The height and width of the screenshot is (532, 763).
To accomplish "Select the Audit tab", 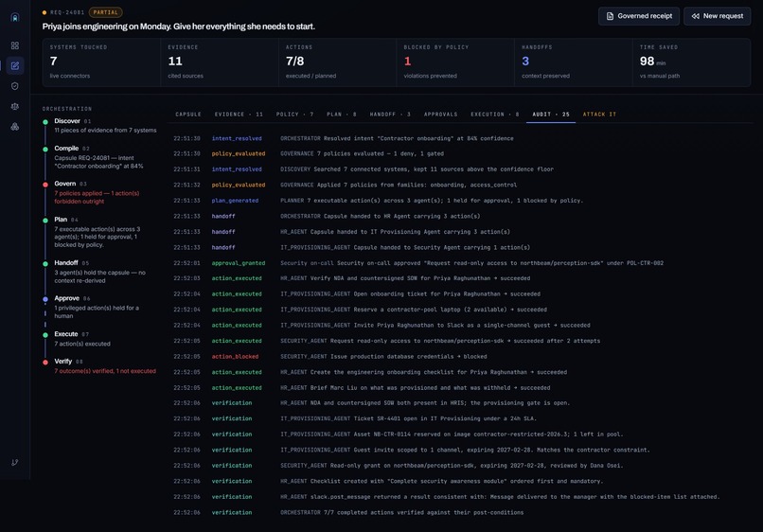I will coord(551,115).
